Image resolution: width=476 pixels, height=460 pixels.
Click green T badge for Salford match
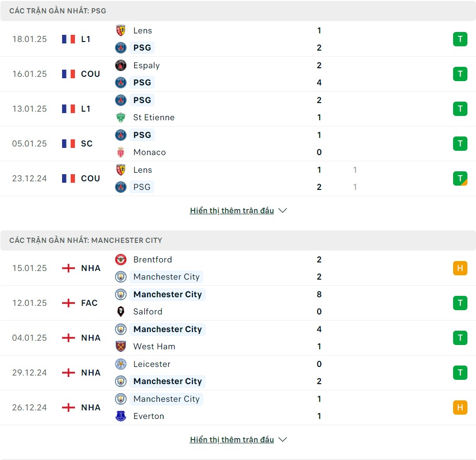(460, 303)
